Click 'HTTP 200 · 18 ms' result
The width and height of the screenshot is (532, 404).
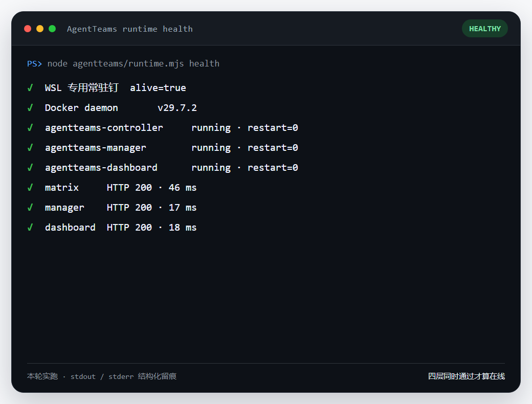(151, 228)
